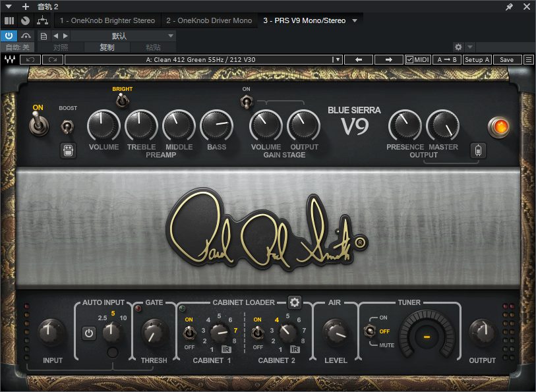This screenshot has width=536, height=392.
Task: Toggle the MIDI checkbox
Action: pos(409,60)
